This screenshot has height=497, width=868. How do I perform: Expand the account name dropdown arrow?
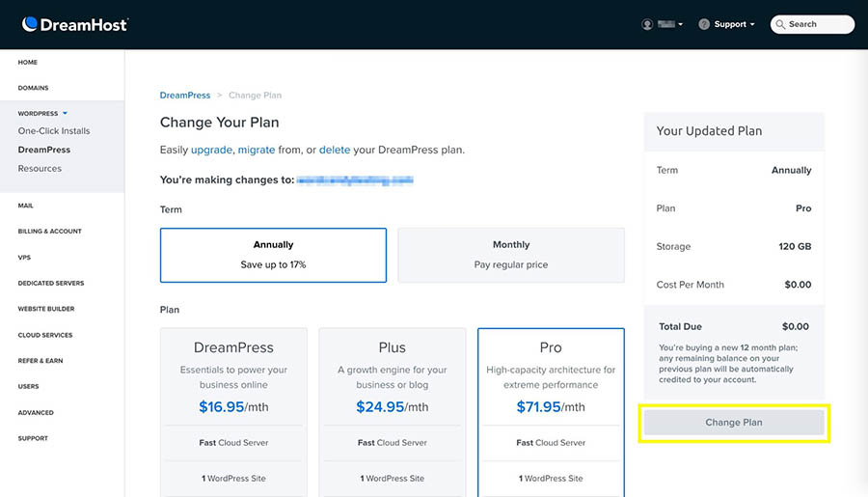pos(680,24)
